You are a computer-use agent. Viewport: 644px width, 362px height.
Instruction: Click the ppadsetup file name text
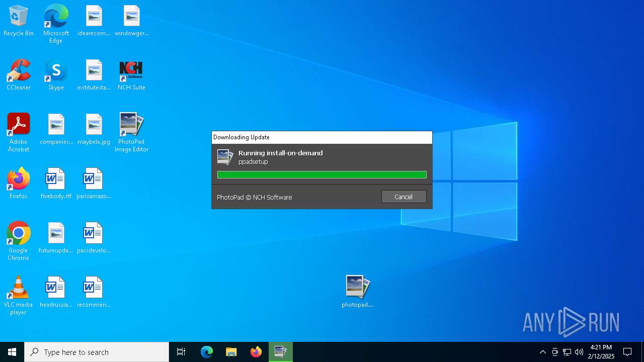[x=253, y=162]
